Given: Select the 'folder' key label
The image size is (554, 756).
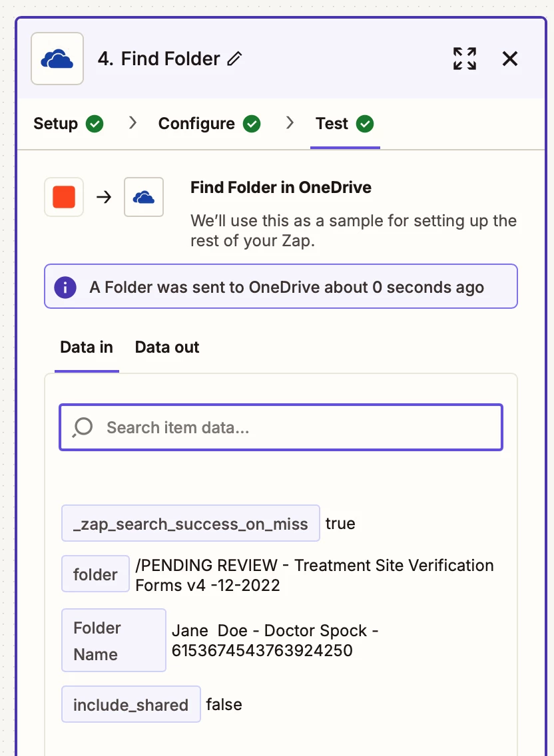Looking at the screenshot, I should pyautogui.click(x=95, y=574).
